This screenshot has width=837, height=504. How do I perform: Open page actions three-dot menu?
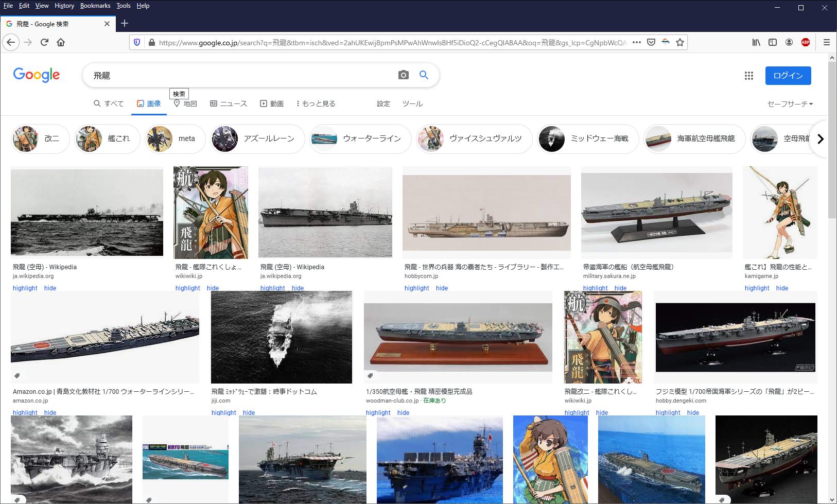pos(637,42)
